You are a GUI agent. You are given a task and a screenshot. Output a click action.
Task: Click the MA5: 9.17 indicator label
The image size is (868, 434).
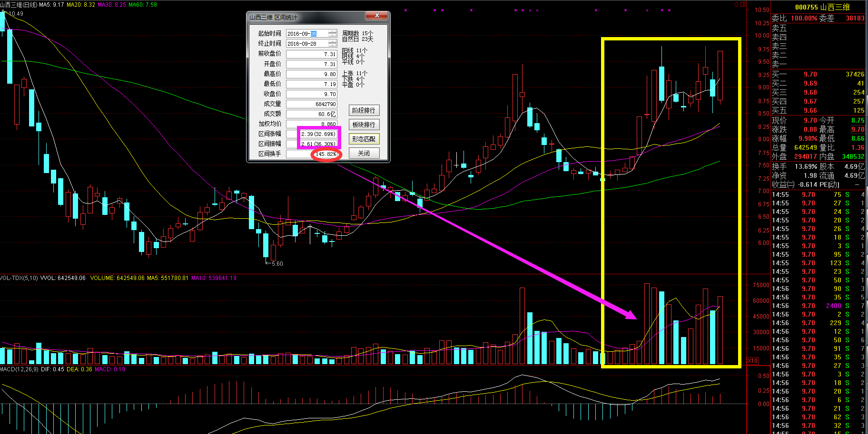coord(51,4)
